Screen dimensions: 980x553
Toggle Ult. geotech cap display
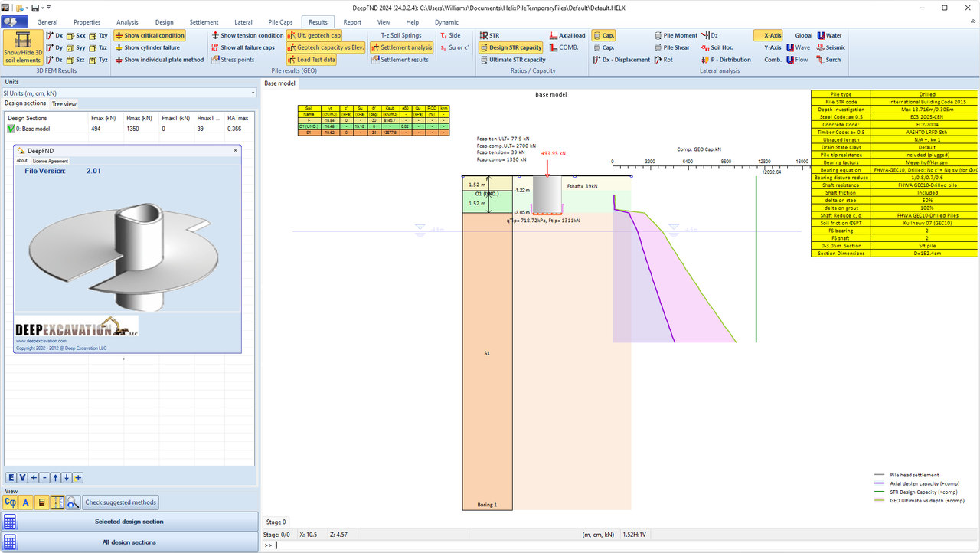tap(315, 35)
